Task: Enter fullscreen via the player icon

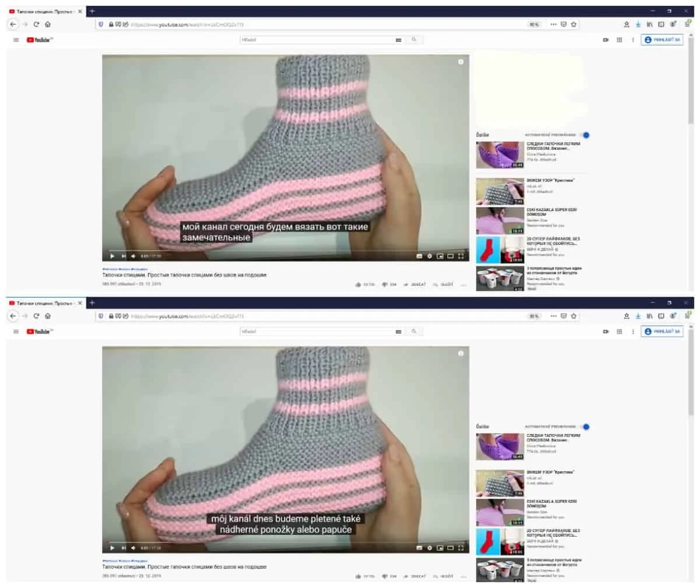Action: (x=461, y=256)
